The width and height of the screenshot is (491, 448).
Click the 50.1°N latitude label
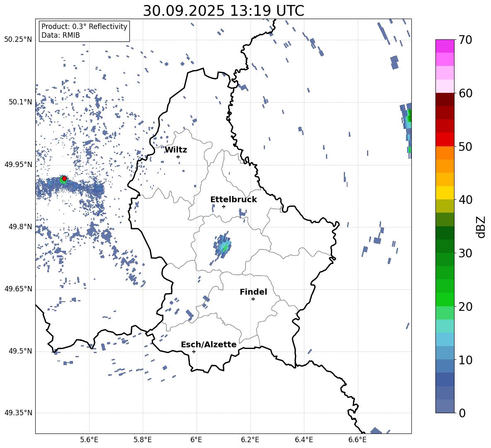[20, 102]
